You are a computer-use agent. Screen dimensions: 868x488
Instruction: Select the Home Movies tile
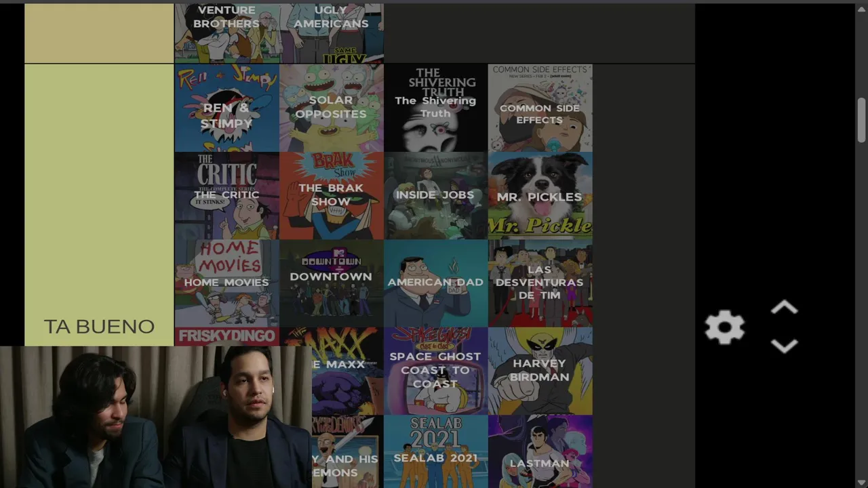(226, 283)
